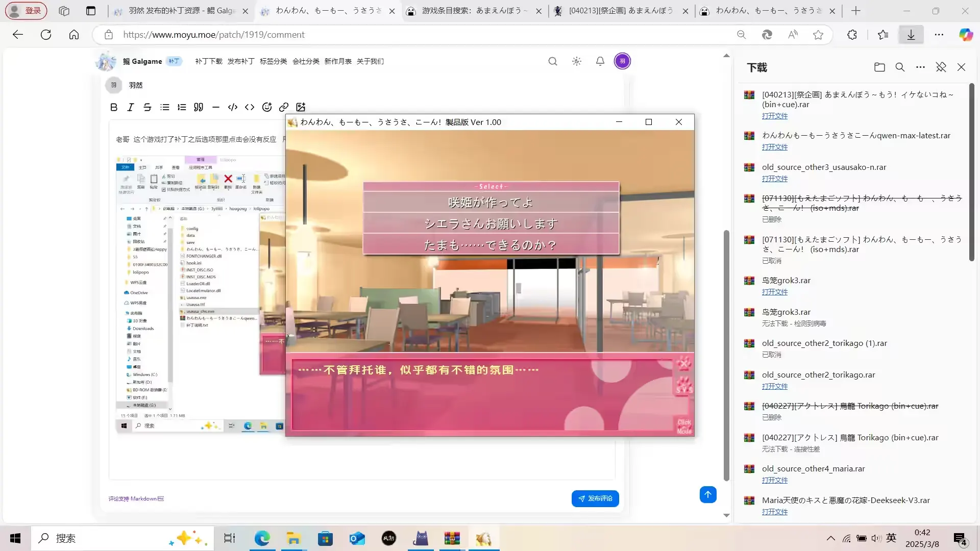Click game dialogue text box
Screen dimensions: 980x551
point(482,394)
